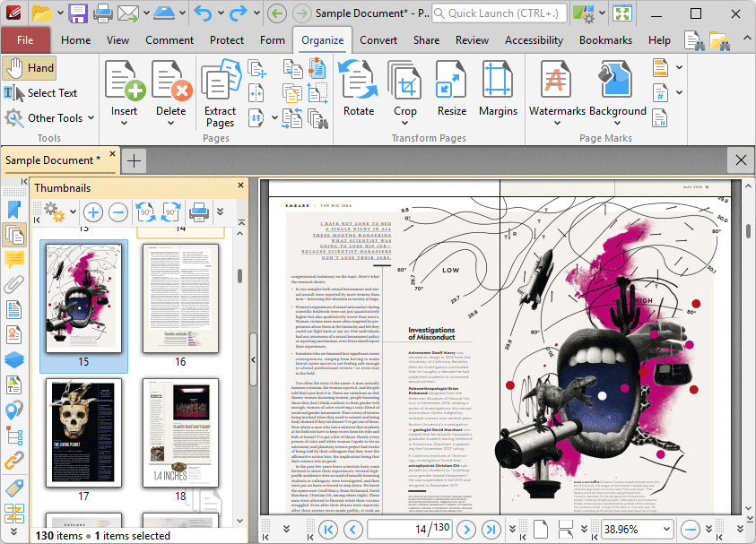
Task: Select the page 17 thumbnail
Action: 83,433
